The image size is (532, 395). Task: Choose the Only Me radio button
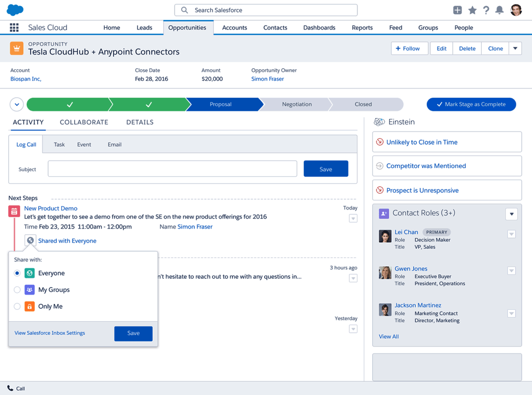click(17, 307)
